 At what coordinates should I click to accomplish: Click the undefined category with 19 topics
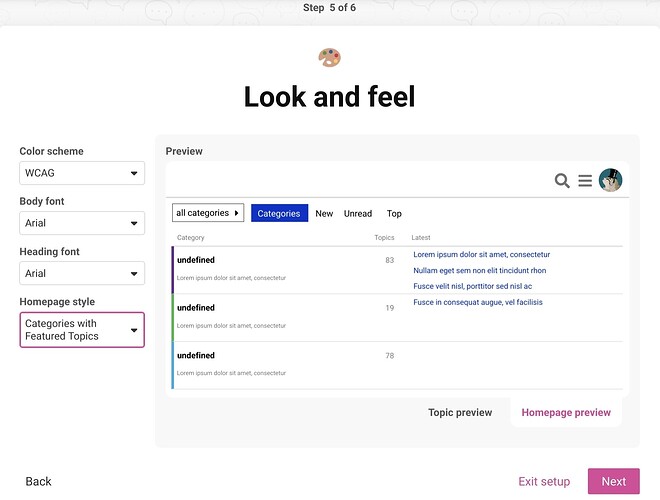pyautogui.click(x=196, y=308)
